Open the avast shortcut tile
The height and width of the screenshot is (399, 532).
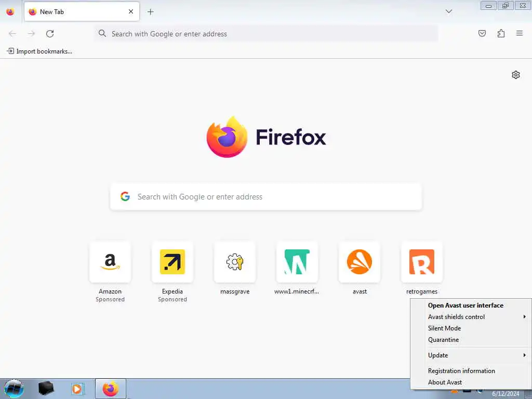coord(360,262)
